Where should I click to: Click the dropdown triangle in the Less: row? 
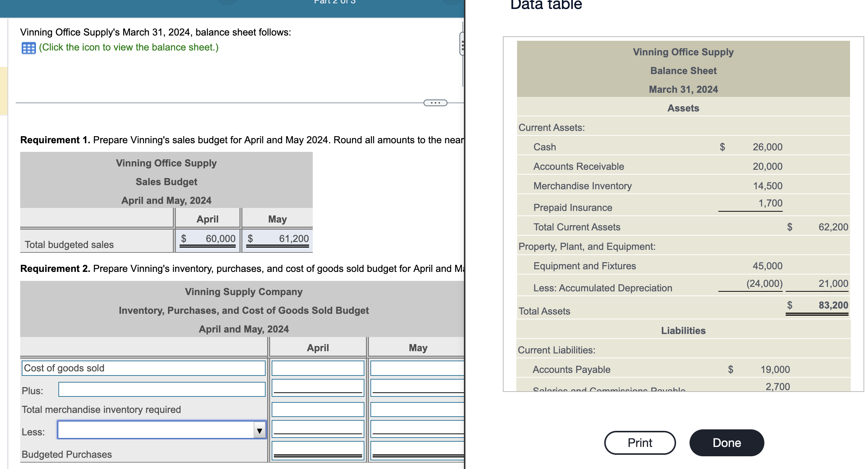(x=259, y=431)
